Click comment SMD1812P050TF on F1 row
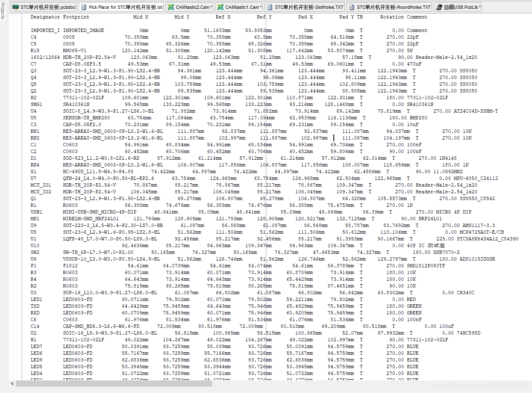The width and height of the screenshot is (532, 393). [426, 266]
